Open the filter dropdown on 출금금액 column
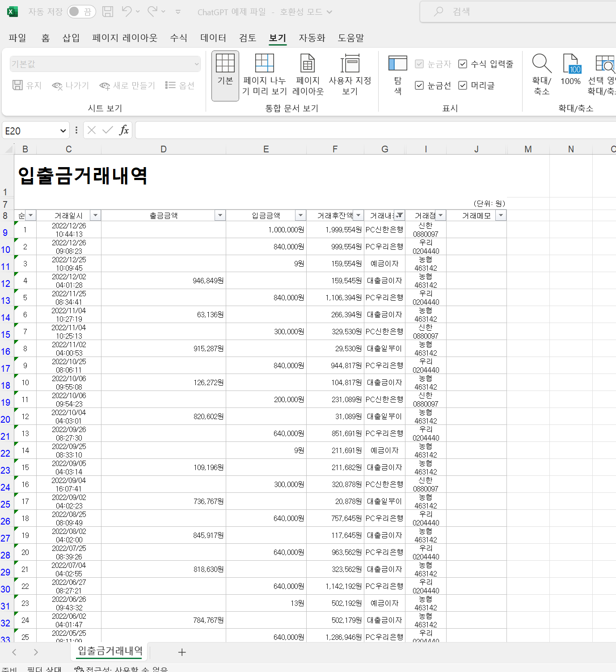 coord(220,215)
